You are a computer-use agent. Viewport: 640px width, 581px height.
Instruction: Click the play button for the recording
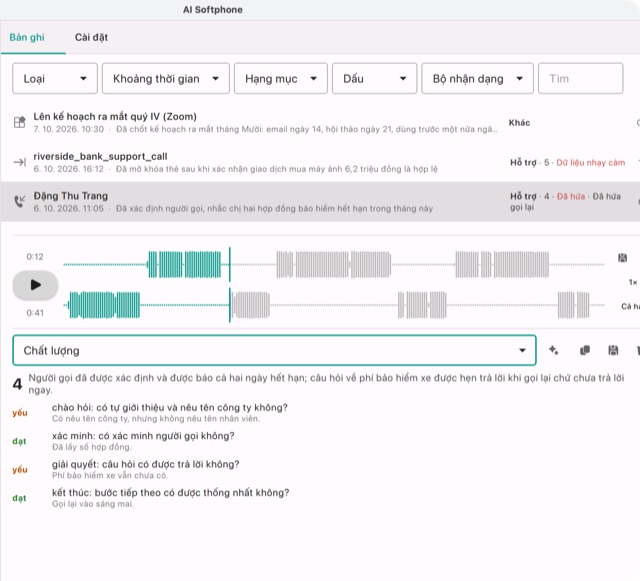pos(35,285)
